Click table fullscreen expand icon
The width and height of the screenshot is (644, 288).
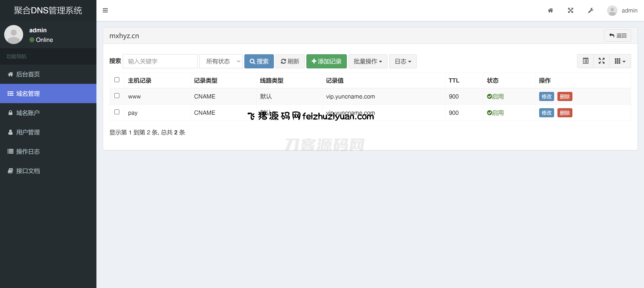[602, 61]
